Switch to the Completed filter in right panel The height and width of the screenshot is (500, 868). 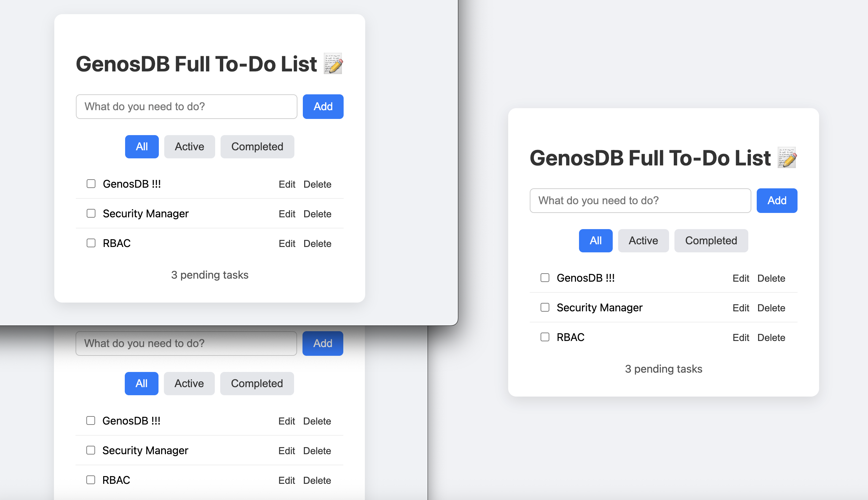711,240
